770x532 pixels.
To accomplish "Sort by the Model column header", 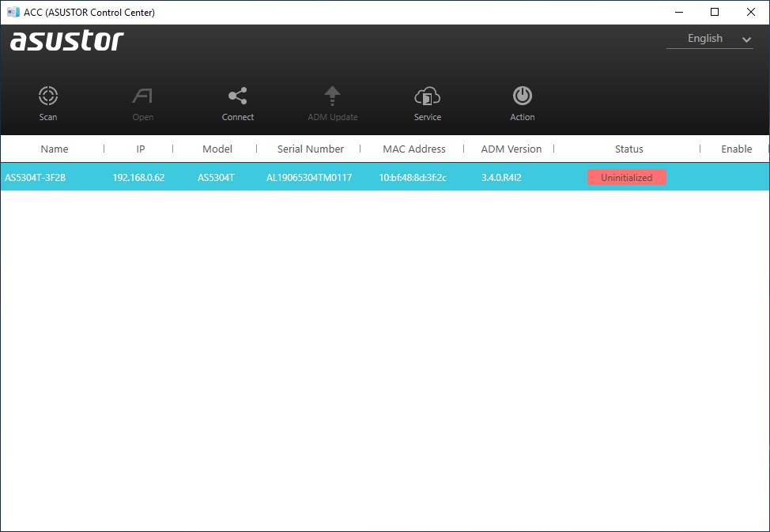I will click(217, 149).
